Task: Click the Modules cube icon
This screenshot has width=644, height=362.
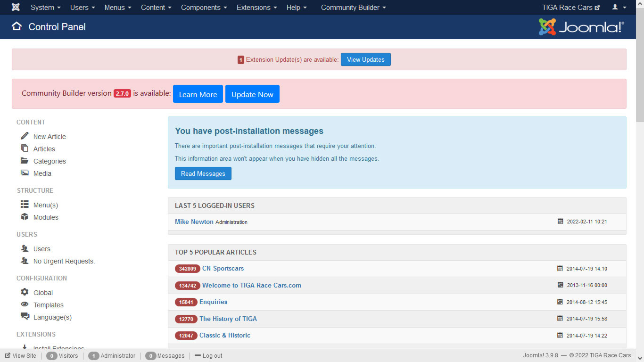Action: click(25, 217)
